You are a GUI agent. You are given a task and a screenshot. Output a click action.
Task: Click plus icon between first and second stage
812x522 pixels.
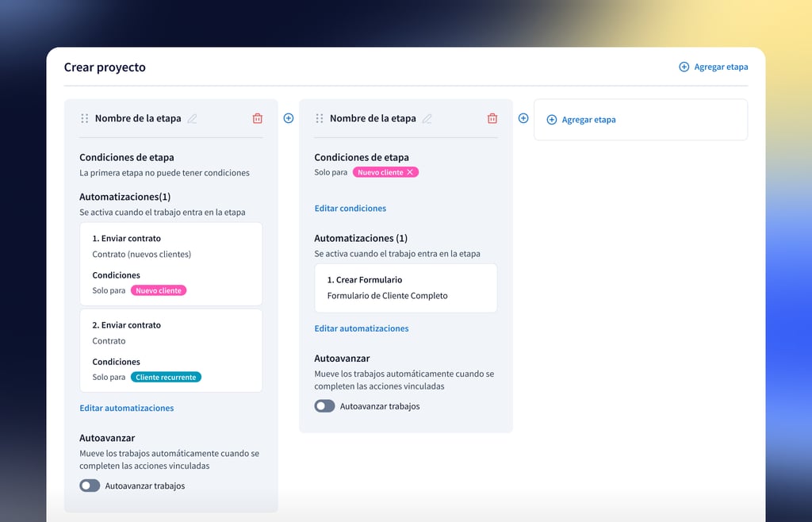[x=289, y=118]
